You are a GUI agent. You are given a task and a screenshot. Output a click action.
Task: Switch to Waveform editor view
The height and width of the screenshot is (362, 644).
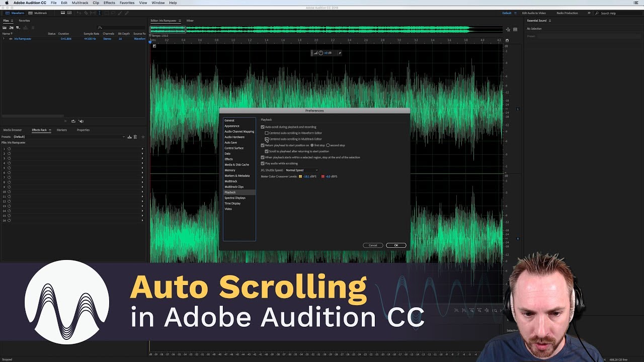point(15,13)
